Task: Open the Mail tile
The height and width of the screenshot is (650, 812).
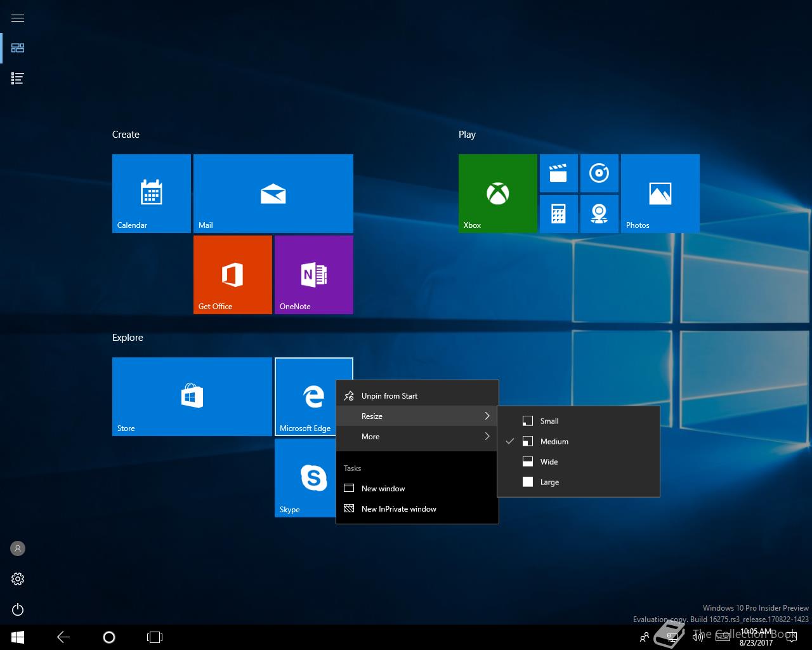Action: (x=273, y=194)
